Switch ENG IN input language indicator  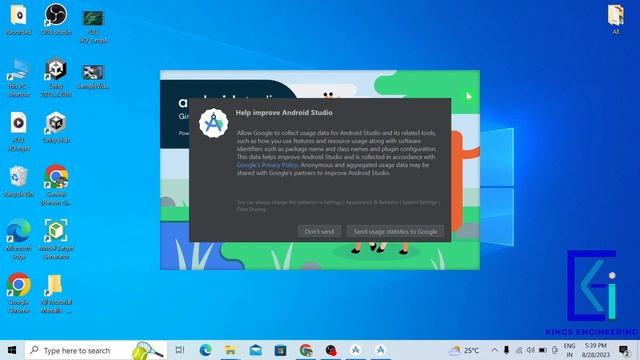coord(569,350)
